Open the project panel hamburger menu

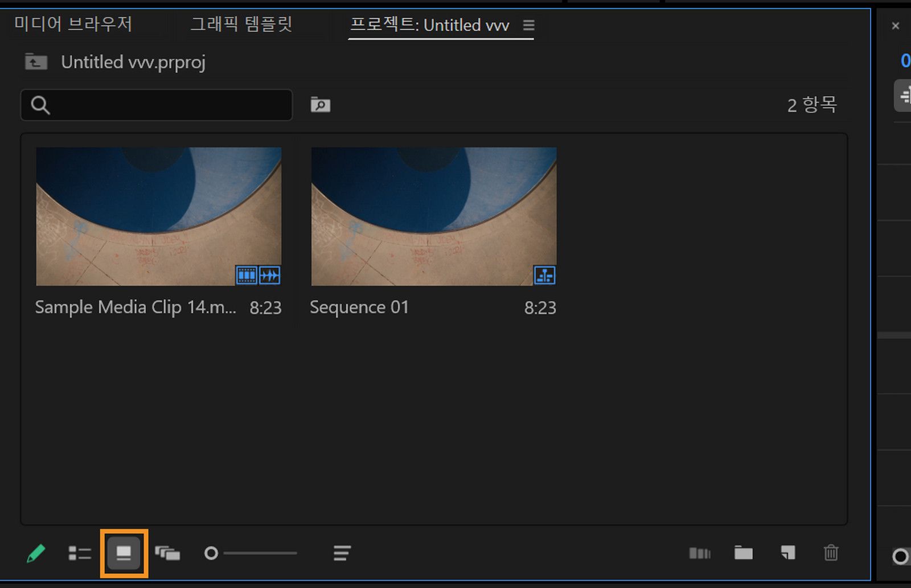tap(528, 25)
